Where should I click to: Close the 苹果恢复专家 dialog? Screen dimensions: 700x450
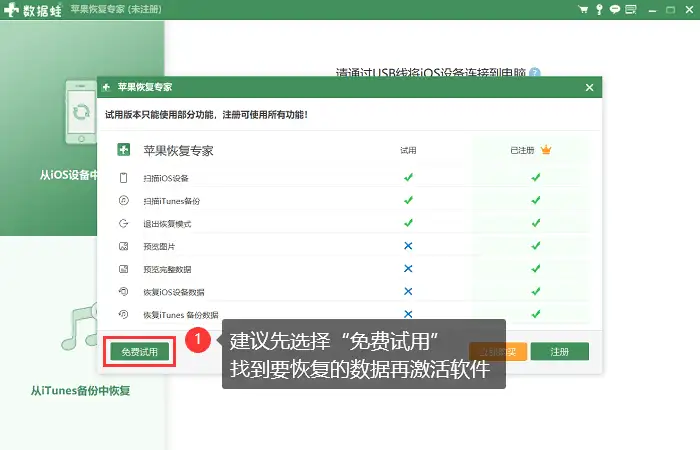click(589, 88)
